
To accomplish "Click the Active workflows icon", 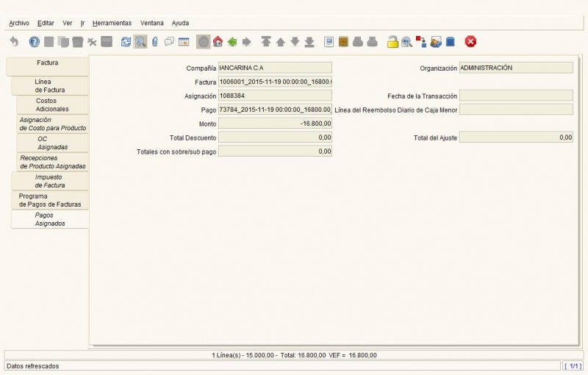I will pyautogui.click(x=421, y=42).
